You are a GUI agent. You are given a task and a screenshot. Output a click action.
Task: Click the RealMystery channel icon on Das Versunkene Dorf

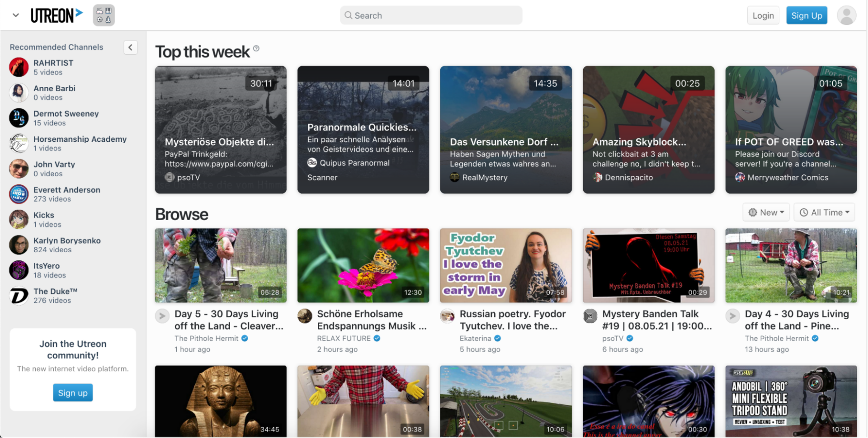pyautogui.click(x=454, y=177)
